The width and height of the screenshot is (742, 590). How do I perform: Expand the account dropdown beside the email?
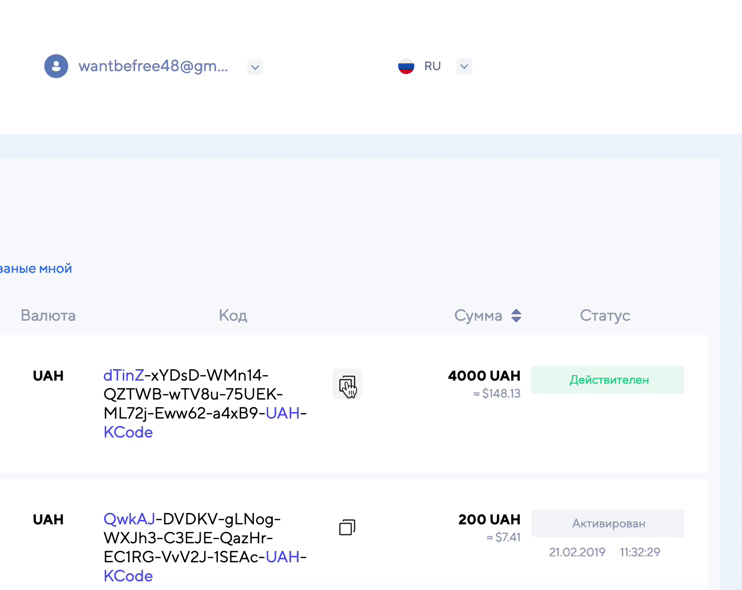coord(255,67)
